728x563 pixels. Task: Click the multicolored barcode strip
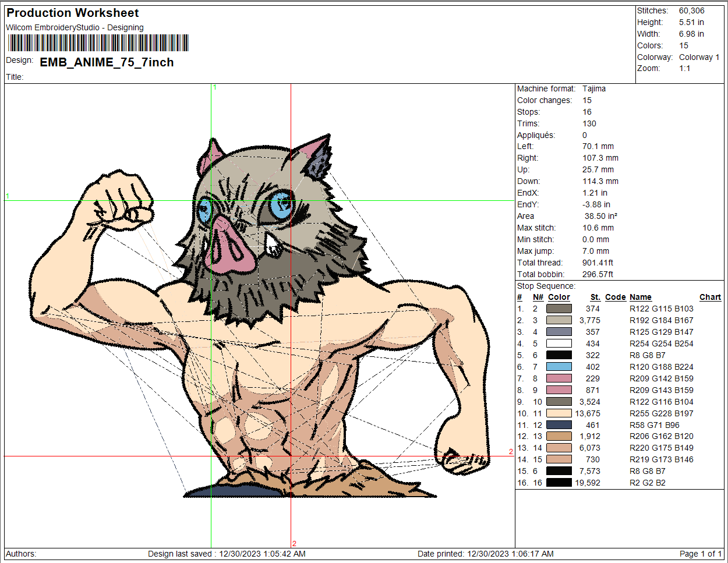[98, 43]
